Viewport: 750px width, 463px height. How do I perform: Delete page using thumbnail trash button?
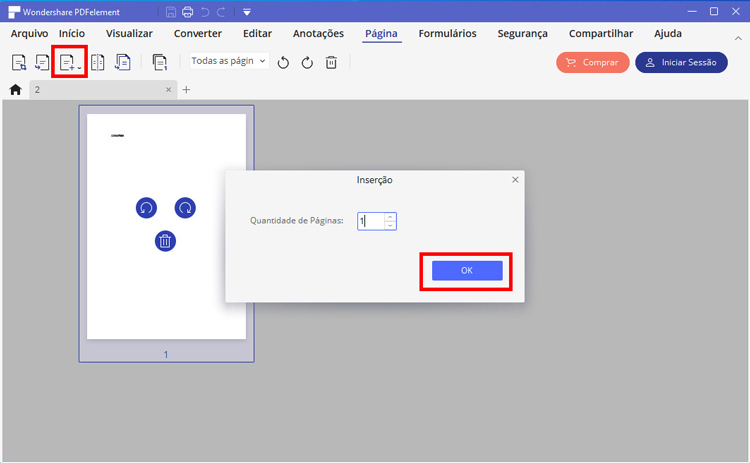165,241
